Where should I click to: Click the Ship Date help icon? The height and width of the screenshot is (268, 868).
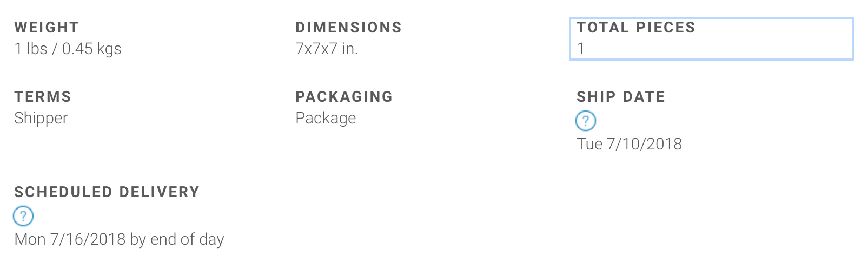(585, 121)
